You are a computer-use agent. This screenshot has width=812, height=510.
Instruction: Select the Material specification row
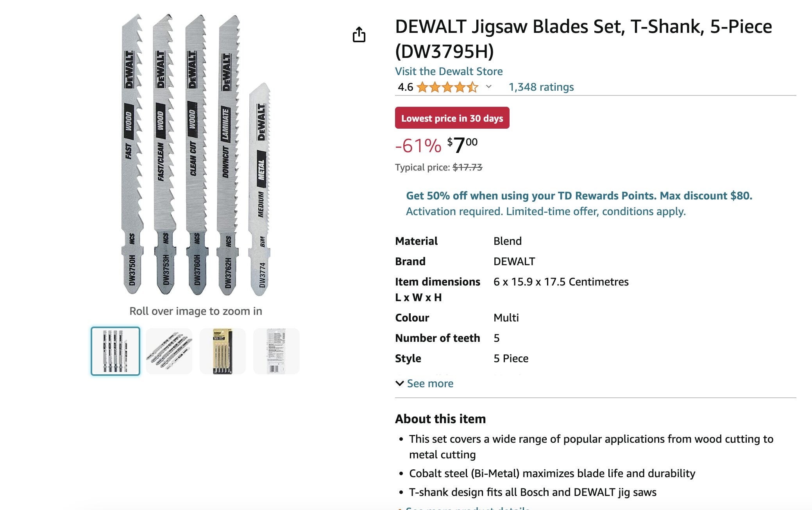416,241
